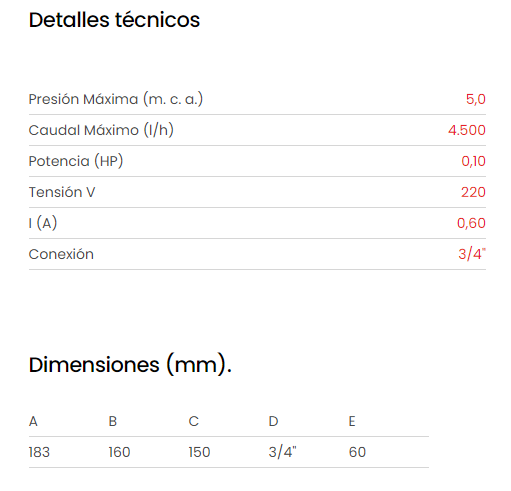The width and height of the screenshot is (511, 491).
Task: Click the Detalles técnicos heading
Action: (x=114, y=20)
